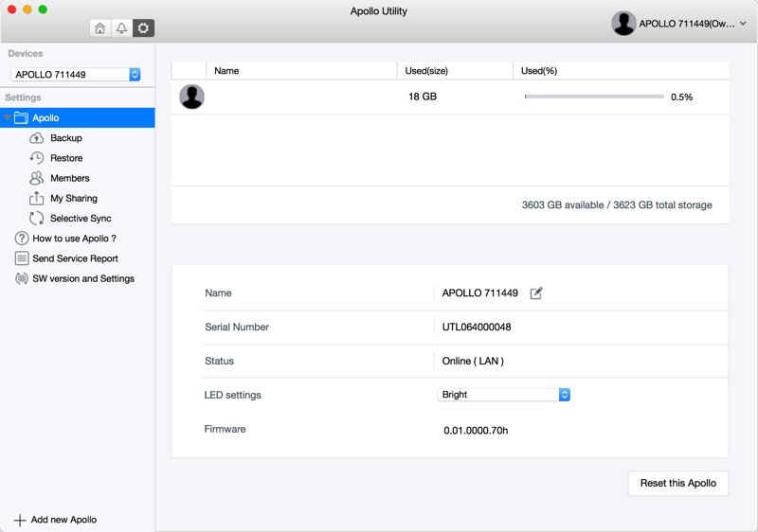This screenshot has height=532, width=758.
Task: Open the notifications bell icon
Action: (x=122, y=28)
